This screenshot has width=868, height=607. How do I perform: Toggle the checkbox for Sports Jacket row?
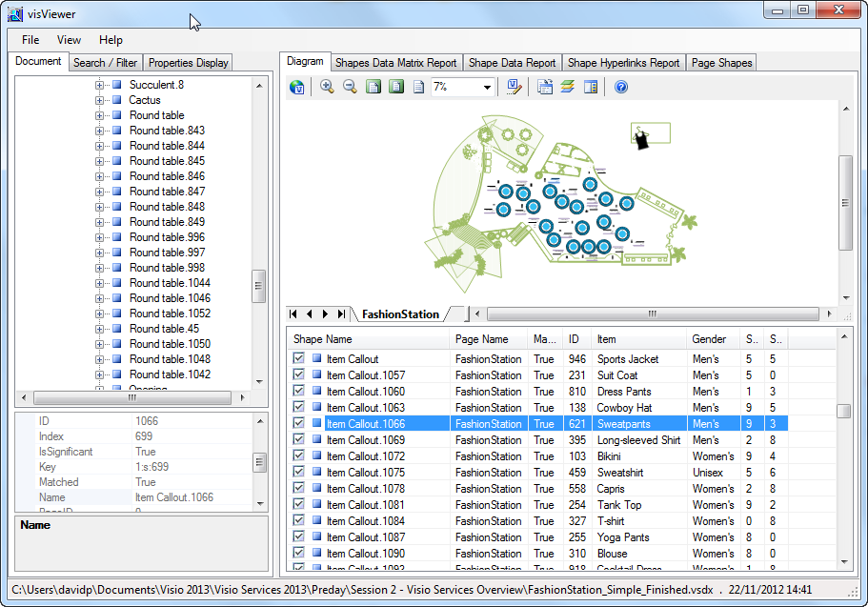pos(298,358)
